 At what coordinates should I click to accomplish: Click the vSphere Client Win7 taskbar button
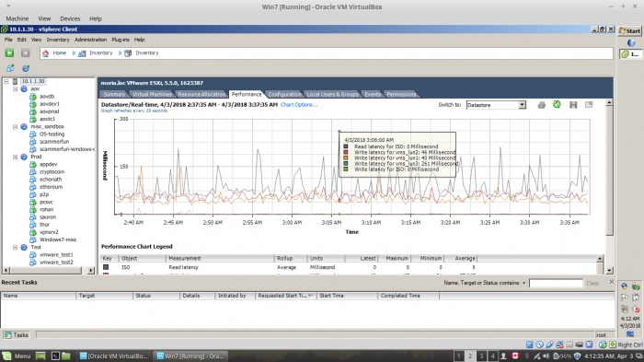pos(630,54)
